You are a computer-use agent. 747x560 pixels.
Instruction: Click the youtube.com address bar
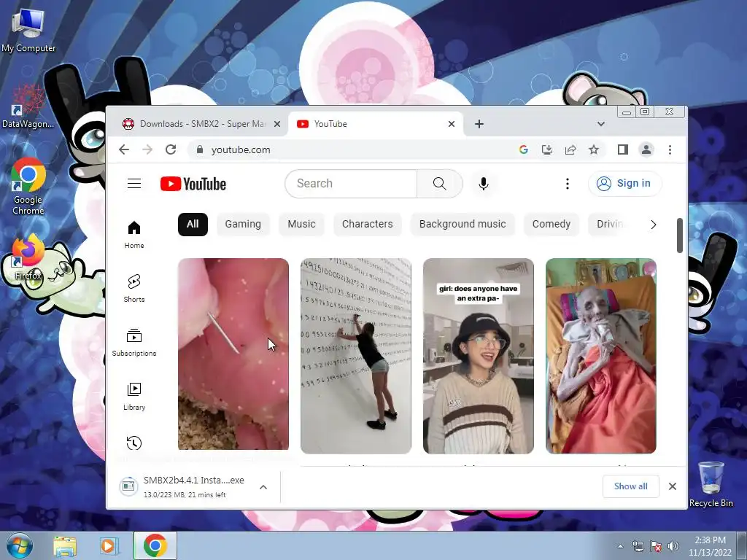click(352, 149)
